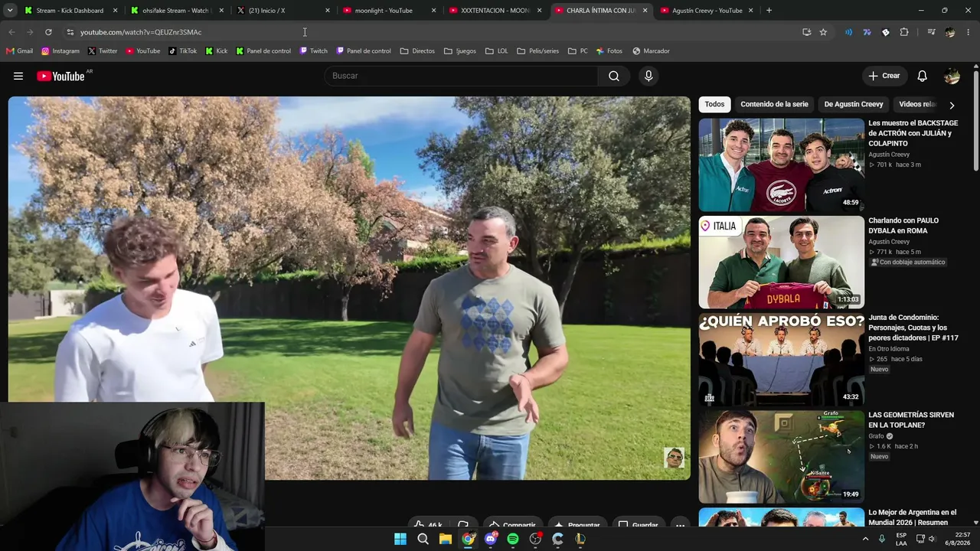Expand the !juegos bookmarks folder
The width and height of the screenshot is (980, 551).
coord(460,51)
